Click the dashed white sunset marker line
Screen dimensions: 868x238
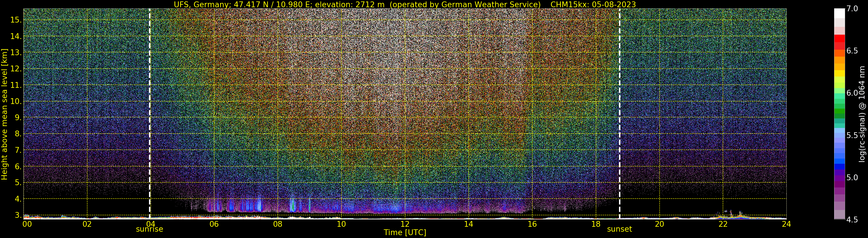pyautogui.click(x=619, y=114)
